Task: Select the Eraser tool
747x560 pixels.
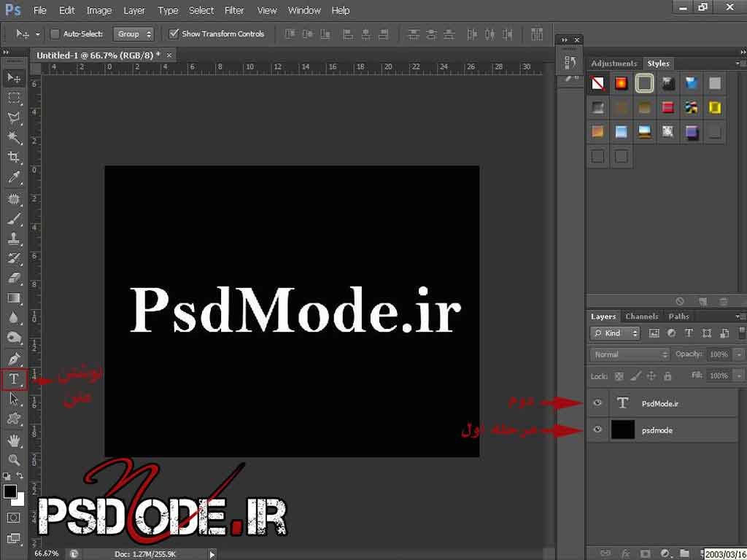Action: coord(14,278)
